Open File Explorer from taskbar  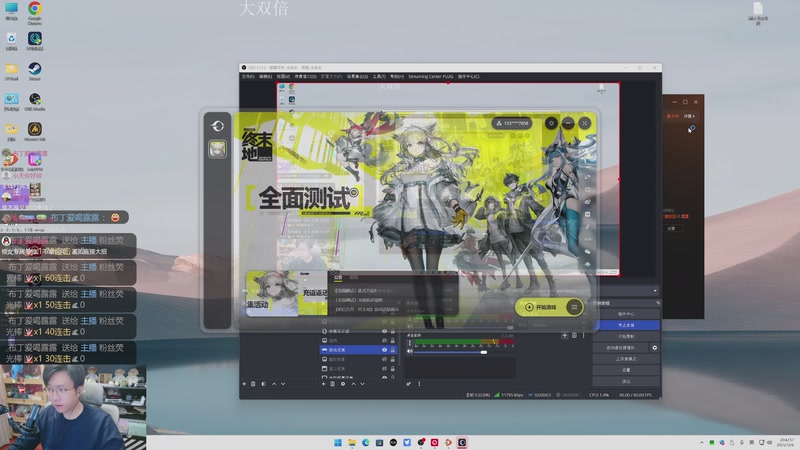352,442
